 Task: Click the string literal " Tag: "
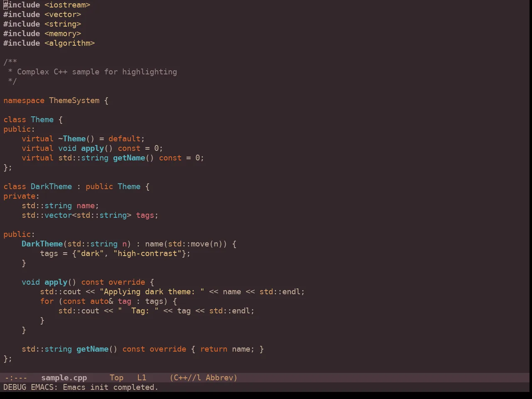[x=138, y=311]
